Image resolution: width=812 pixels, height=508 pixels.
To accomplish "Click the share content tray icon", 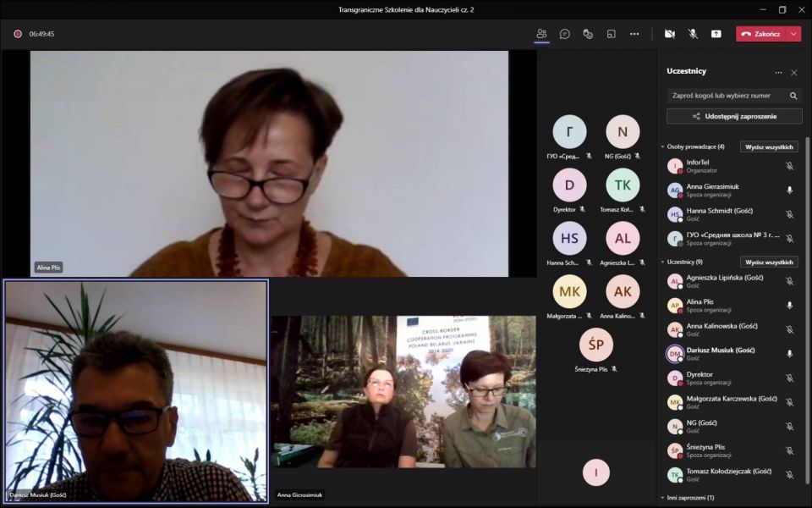I will pyautogui.click(x=716, y=34).
